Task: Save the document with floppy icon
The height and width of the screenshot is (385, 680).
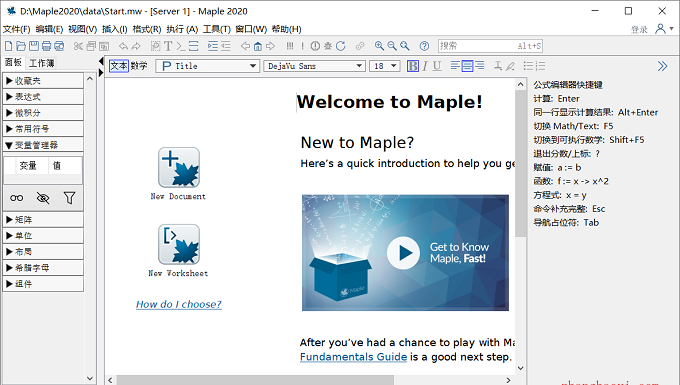Action: (33, 46)
